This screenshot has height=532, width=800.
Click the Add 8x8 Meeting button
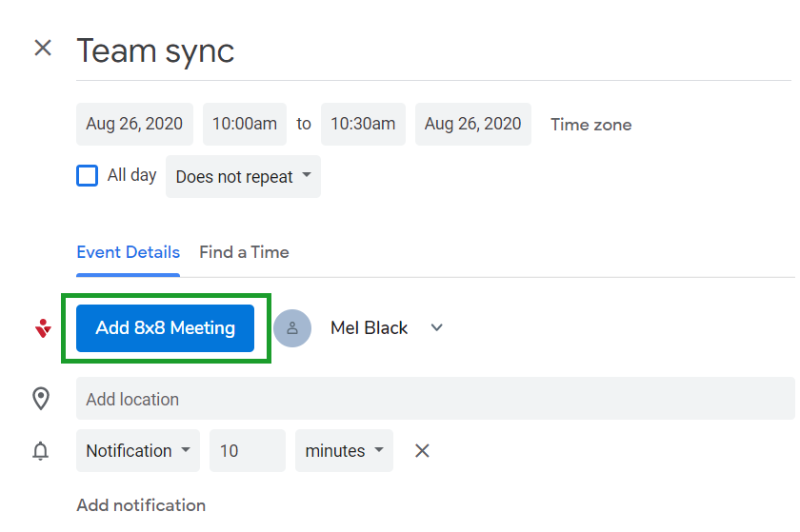coord(166,328)
